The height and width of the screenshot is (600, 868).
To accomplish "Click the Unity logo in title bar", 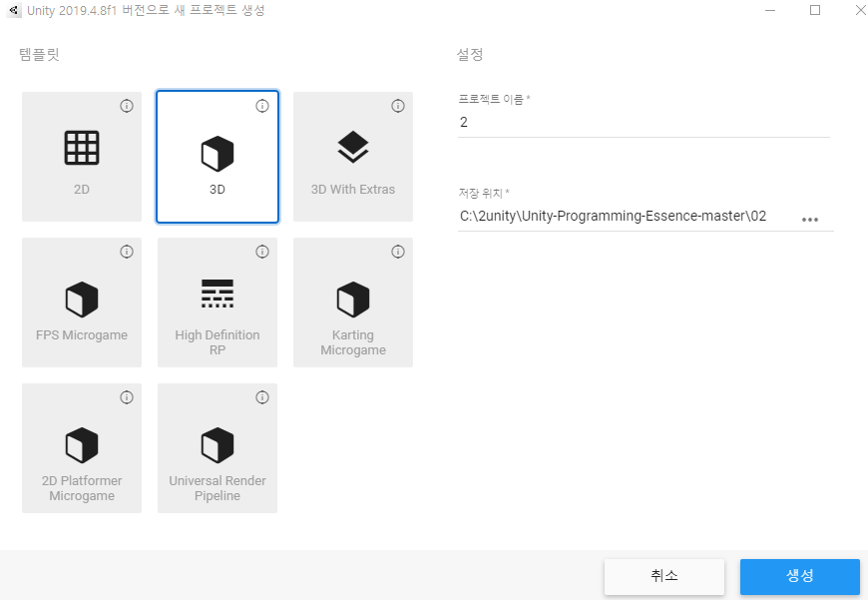I will click(14, 11).
